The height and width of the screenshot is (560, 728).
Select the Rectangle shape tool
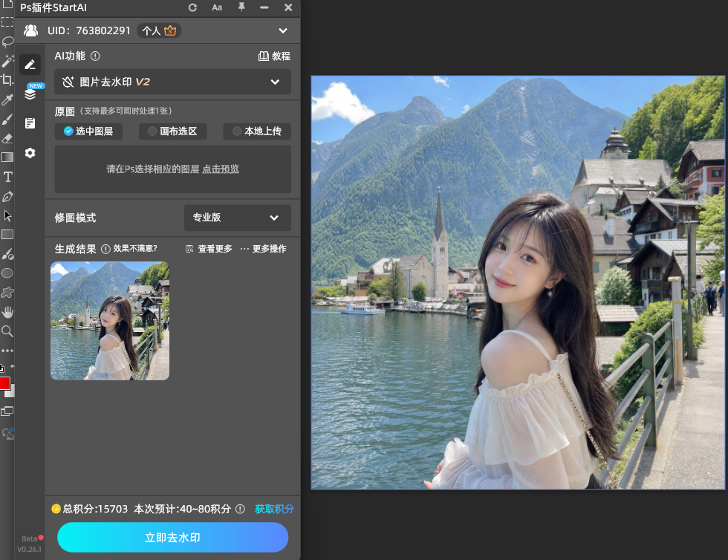tap(7, 235)
